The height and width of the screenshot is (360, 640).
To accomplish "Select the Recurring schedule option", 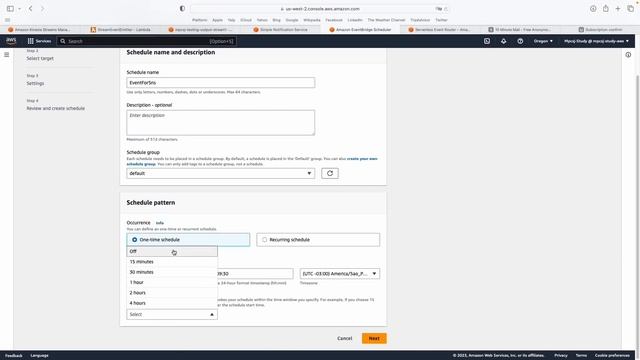I will [x=318, y=240].
